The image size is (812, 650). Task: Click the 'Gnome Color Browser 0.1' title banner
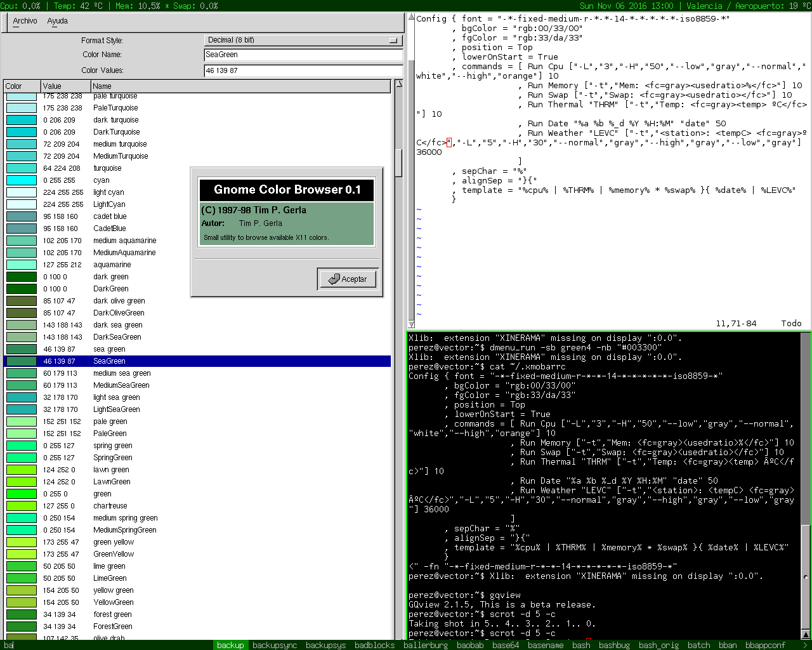(287, 190)
